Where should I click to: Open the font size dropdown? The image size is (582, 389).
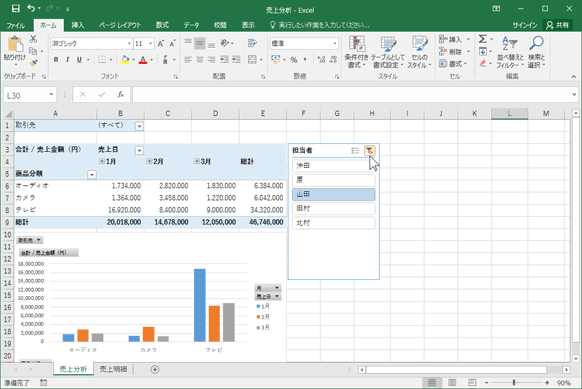coord(150,44)
